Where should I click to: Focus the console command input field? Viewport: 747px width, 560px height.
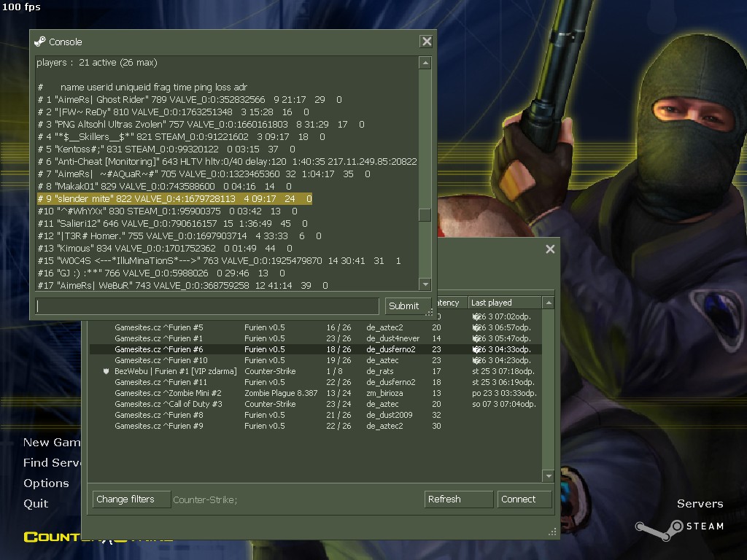click(x=208, y=306)
